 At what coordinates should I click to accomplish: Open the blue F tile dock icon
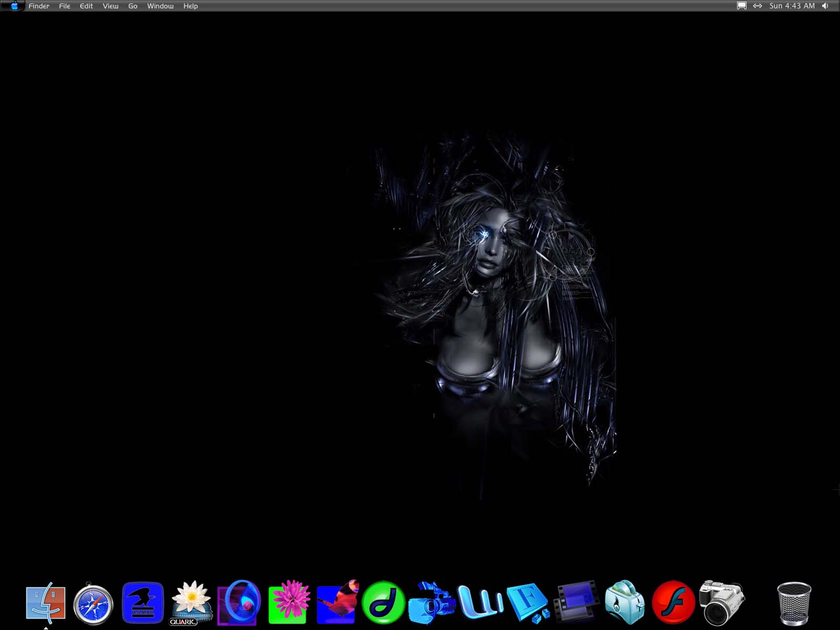(x=527, y=603)
